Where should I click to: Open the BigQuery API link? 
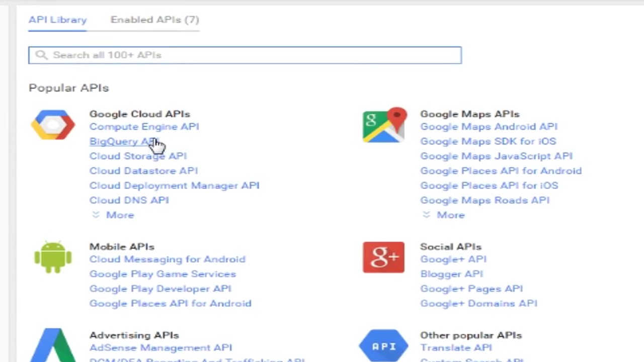(x=124, y=141)
